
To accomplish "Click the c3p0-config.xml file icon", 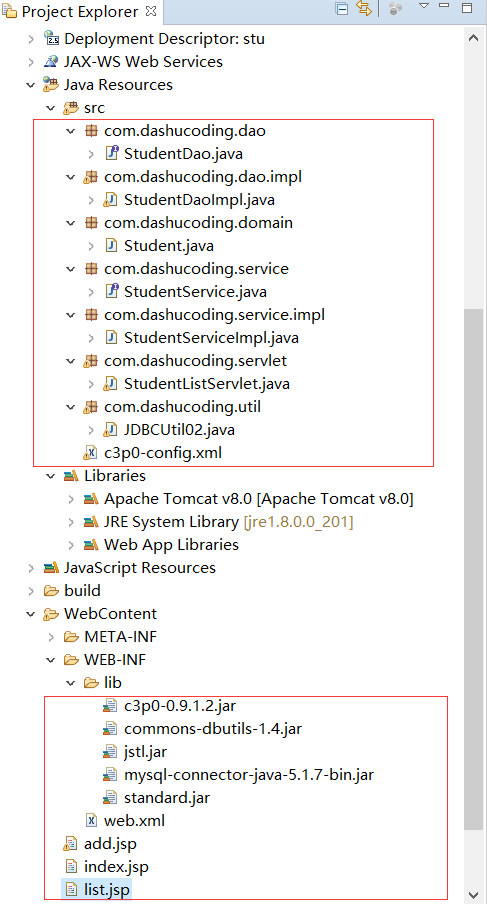I will pyautogui.click(x=90, y=453).
